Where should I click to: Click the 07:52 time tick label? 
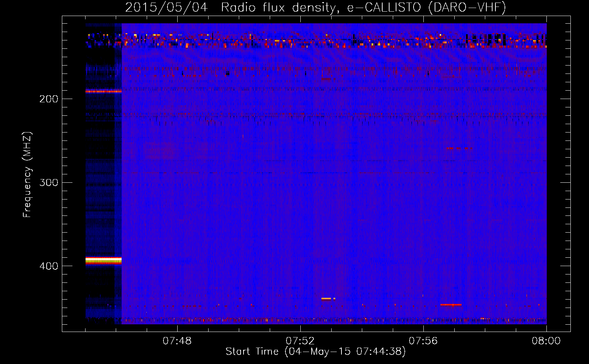coord(300,341)
